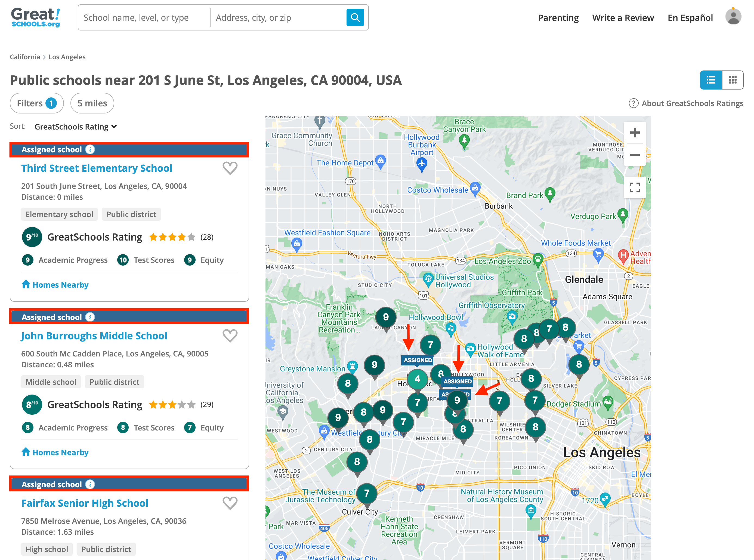Open the Filters options
This screenshot has width=754, height=560.
(37, 103)
